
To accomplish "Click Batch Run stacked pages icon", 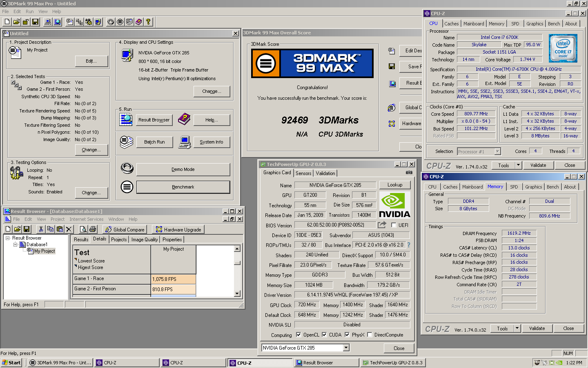I will point(127,142).
